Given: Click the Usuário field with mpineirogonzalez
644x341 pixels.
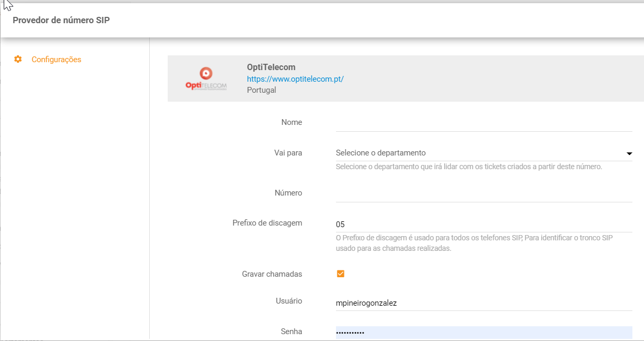Looking at the screenshot, I should coord(484,303).
